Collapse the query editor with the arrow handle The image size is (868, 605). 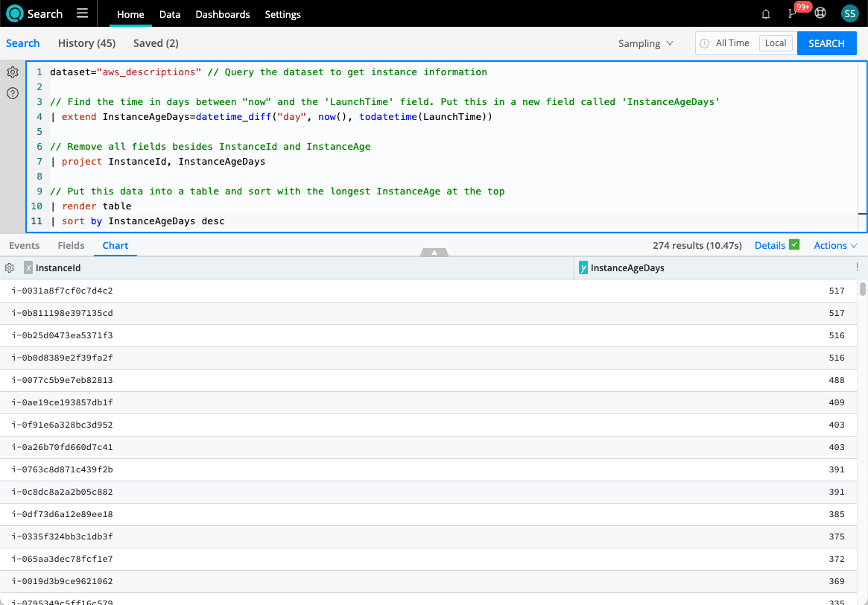click(x=434, y=252)
